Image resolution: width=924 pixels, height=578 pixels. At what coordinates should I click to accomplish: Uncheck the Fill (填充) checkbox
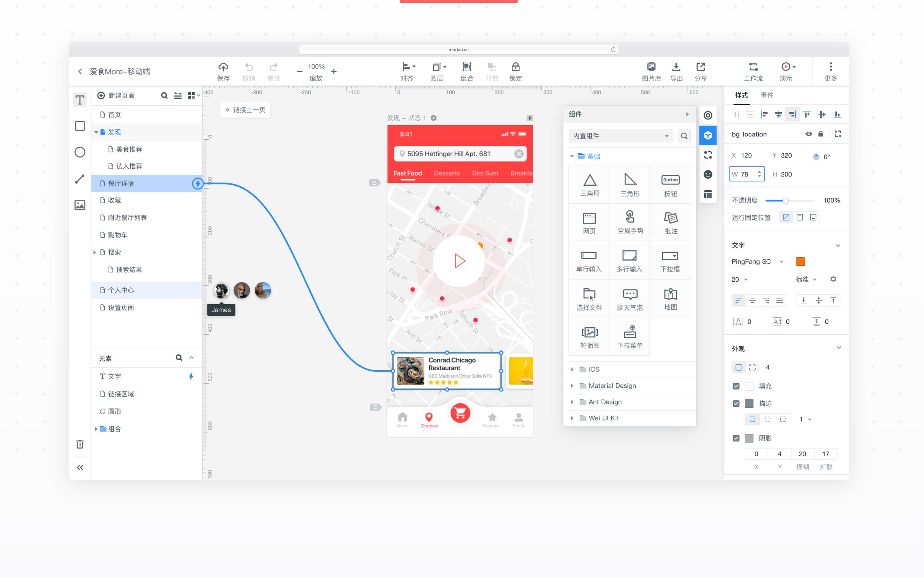coord(736,386)
